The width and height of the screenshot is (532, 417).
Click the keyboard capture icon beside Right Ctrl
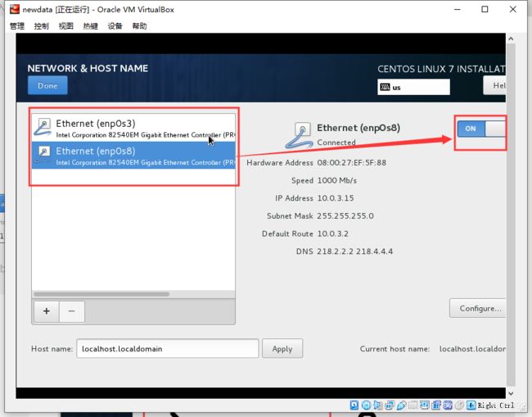pos(471,405)
